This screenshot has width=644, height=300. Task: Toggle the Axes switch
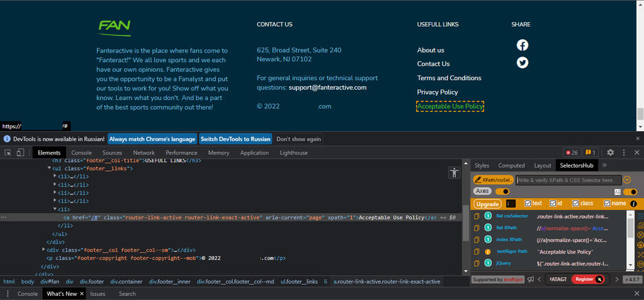(x=502, y=191)
